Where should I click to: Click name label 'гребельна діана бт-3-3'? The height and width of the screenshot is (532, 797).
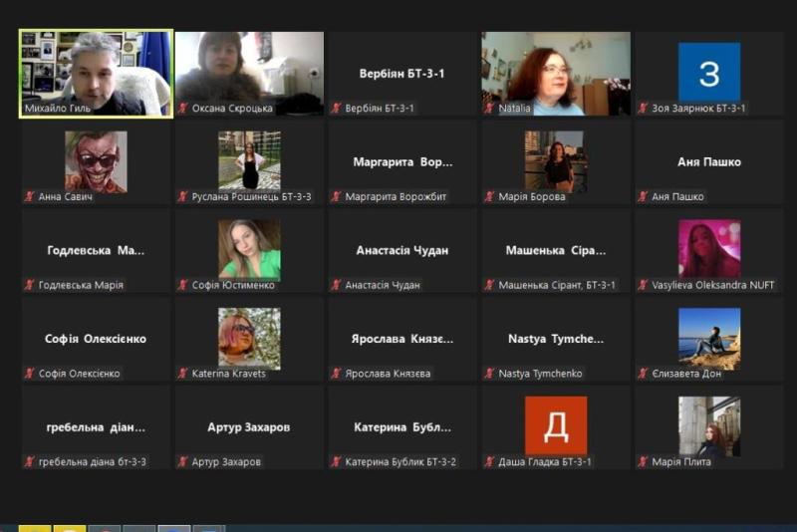[92, 462]
